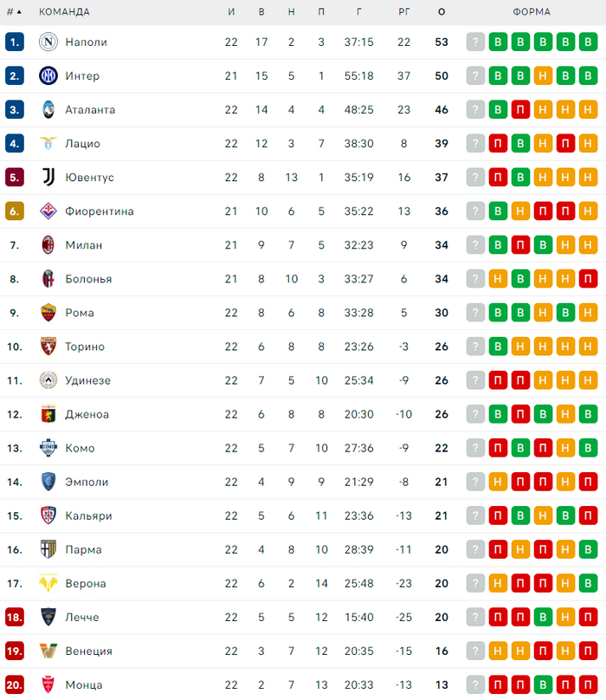
Task: Open the Лацио team link
Action: (82, 143)
